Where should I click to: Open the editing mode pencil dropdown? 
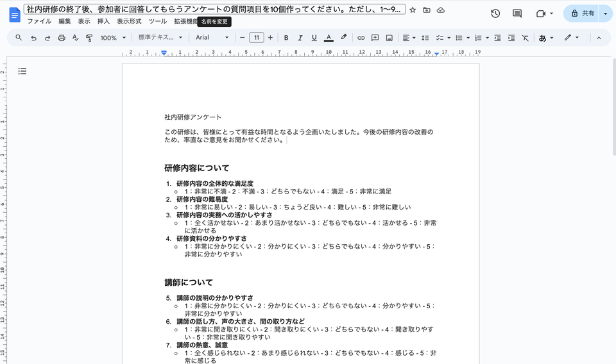[x=572, y=38]
